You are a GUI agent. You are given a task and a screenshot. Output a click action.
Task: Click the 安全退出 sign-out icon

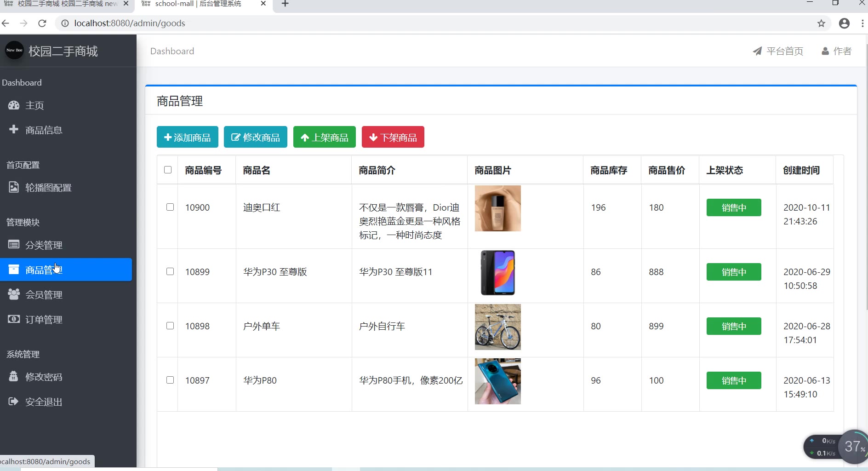[14, 402]
